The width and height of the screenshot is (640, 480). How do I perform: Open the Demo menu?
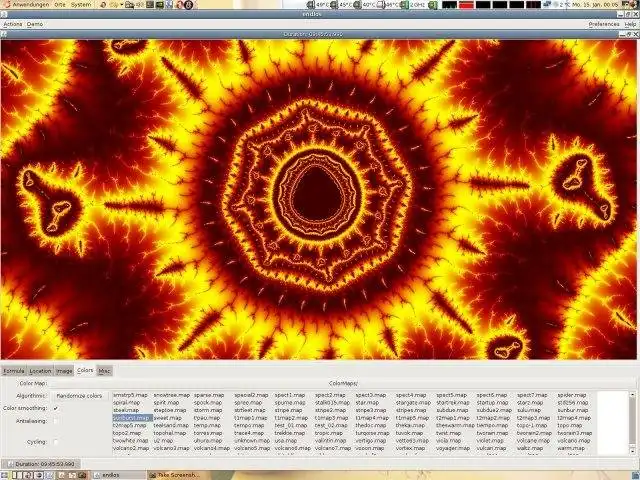tap(35, 24)
